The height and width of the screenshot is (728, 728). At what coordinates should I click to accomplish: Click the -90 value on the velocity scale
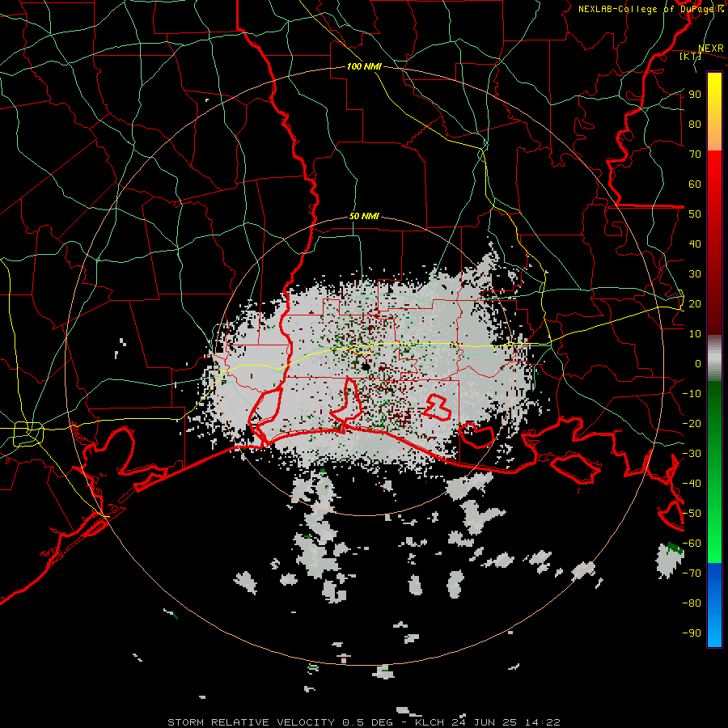tap(692, 633)
